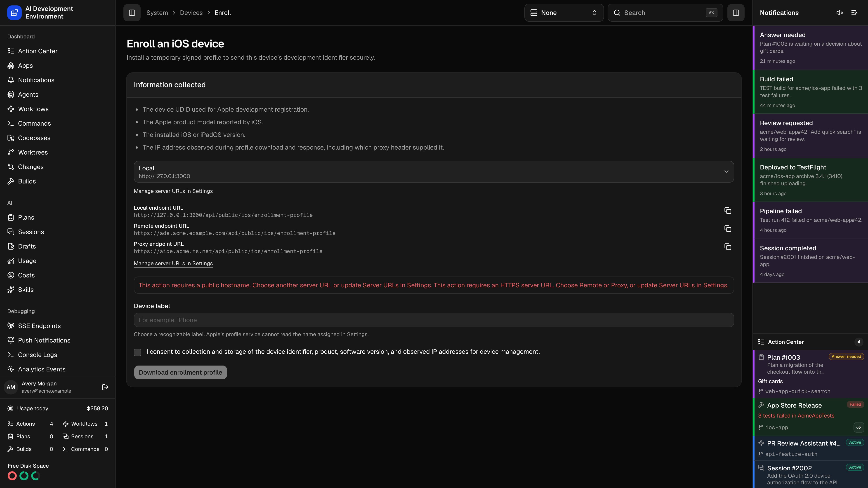Open Agents page
Image resolution: width=868 pixels, height=488 pixels.
[58, 95]
